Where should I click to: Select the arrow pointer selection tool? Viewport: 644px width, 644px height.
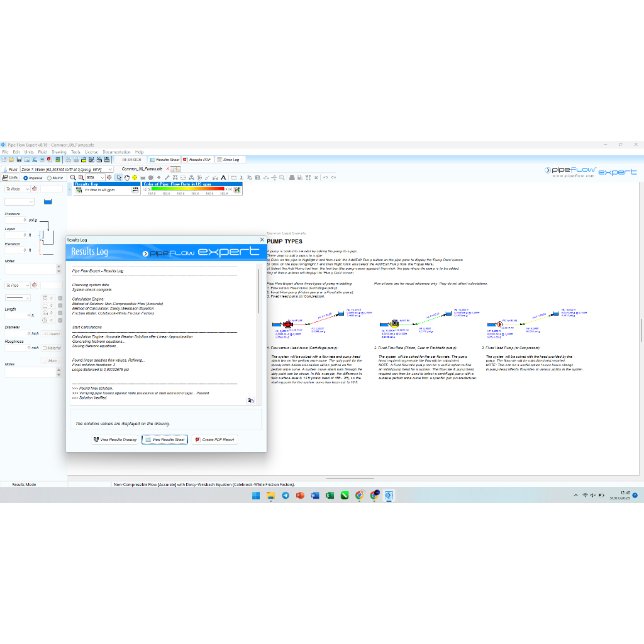coord(119,178)
